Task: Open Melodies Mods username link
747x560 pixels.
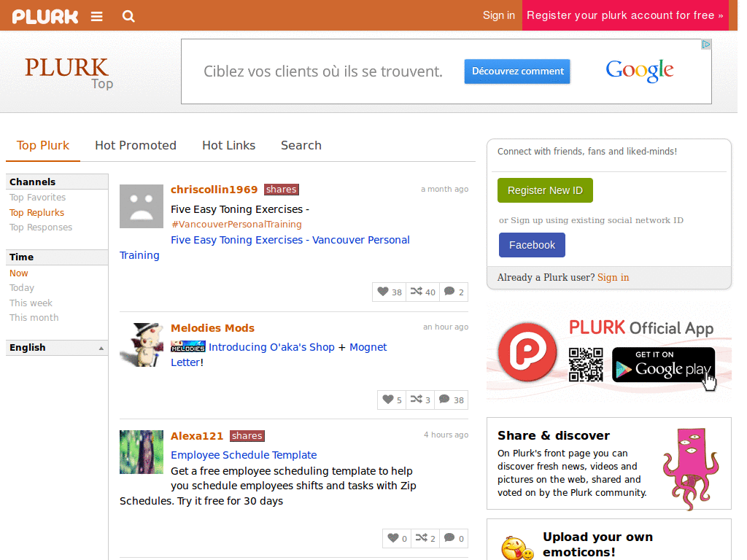Action: 212,328
